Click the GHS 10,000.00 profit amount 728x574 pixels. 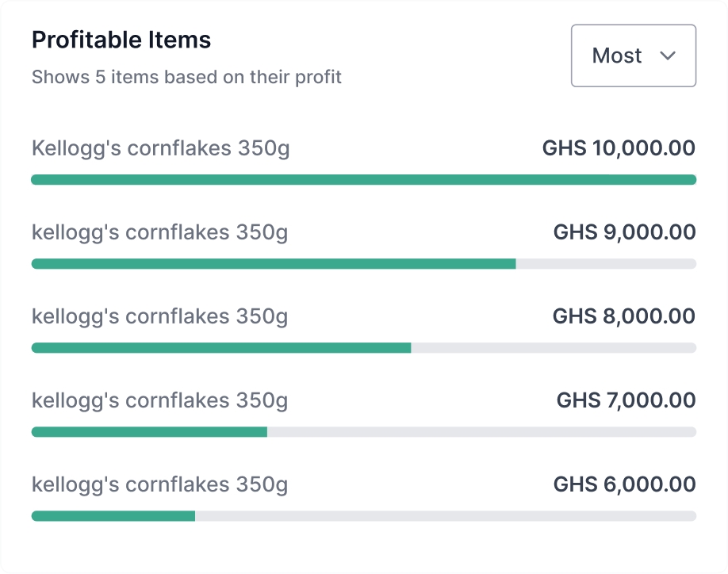[619, 148]
